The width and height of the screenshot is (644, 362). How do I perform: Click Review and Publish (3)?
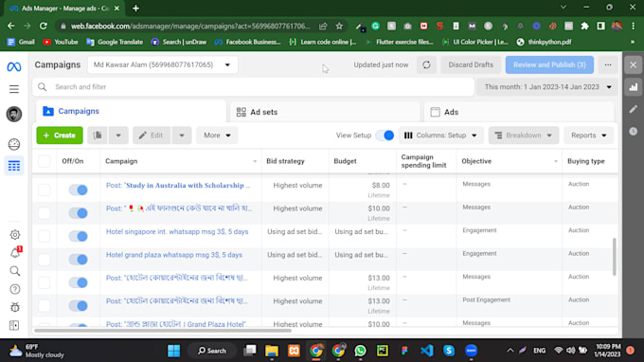(x=549, y=65)
